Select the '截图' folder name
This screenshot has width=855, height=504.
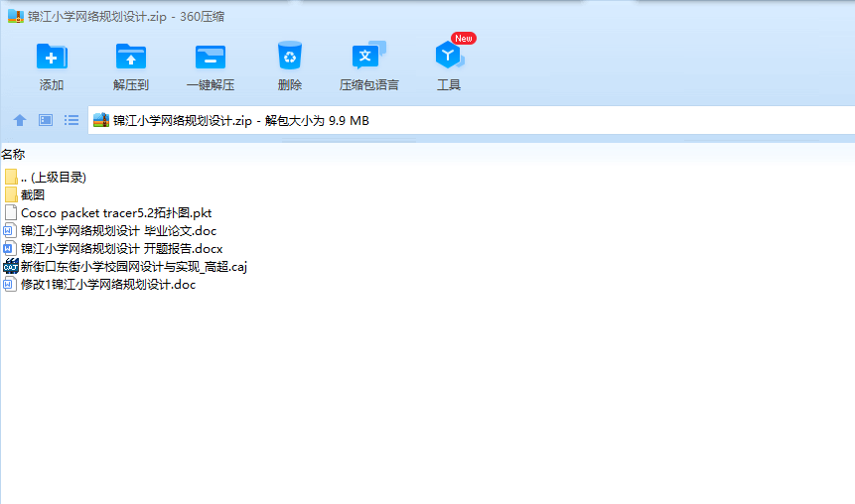[33, 195]
